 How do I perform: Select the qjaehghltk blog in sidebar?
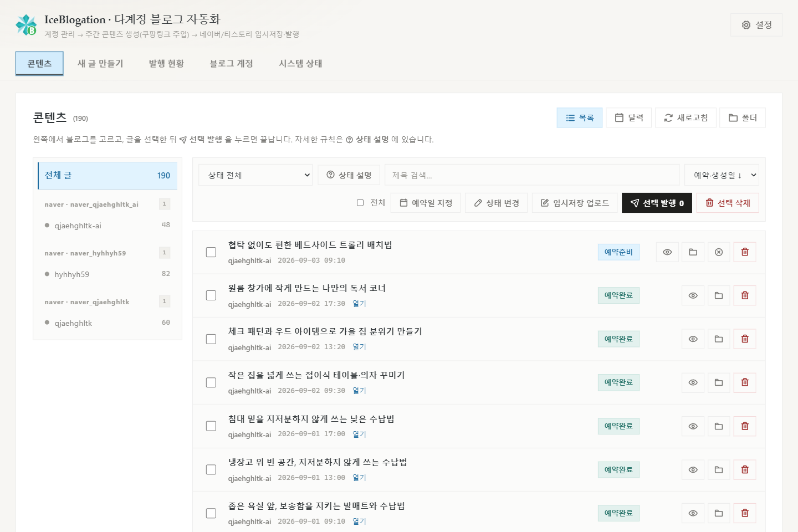[108, 323]
